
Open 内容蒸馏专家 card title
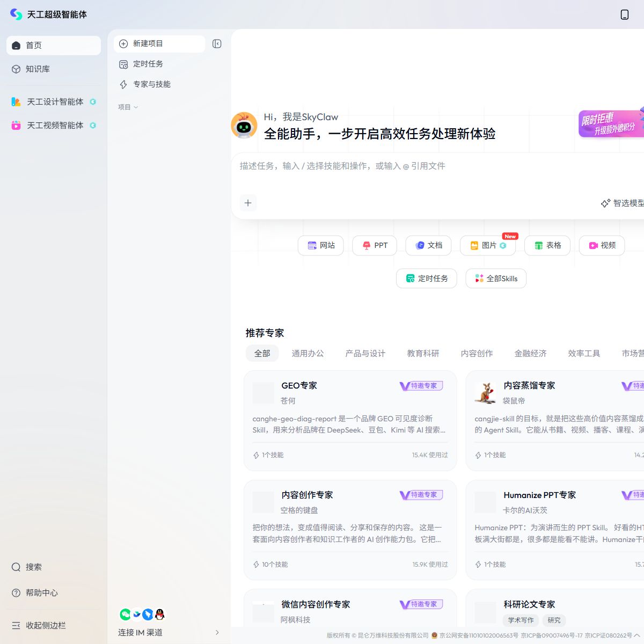(x=529, y=386)
